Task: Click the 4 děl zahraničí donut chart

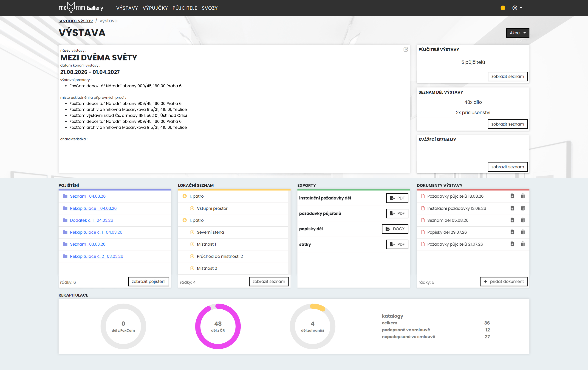Action: coord(312,326)
